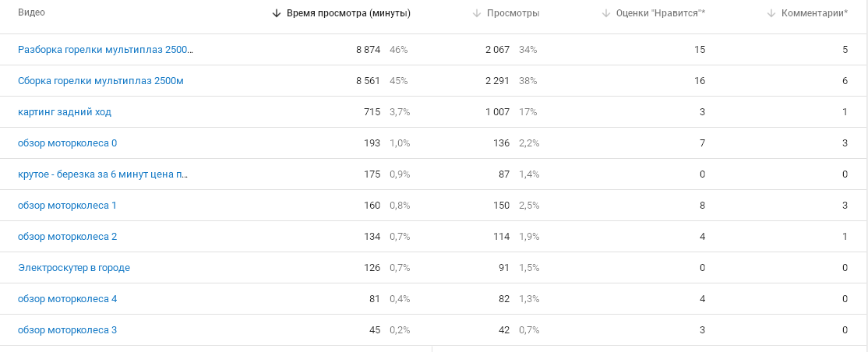Open the Электроскутер в городе video
868x352 pixels.
(x=74, y=268)
